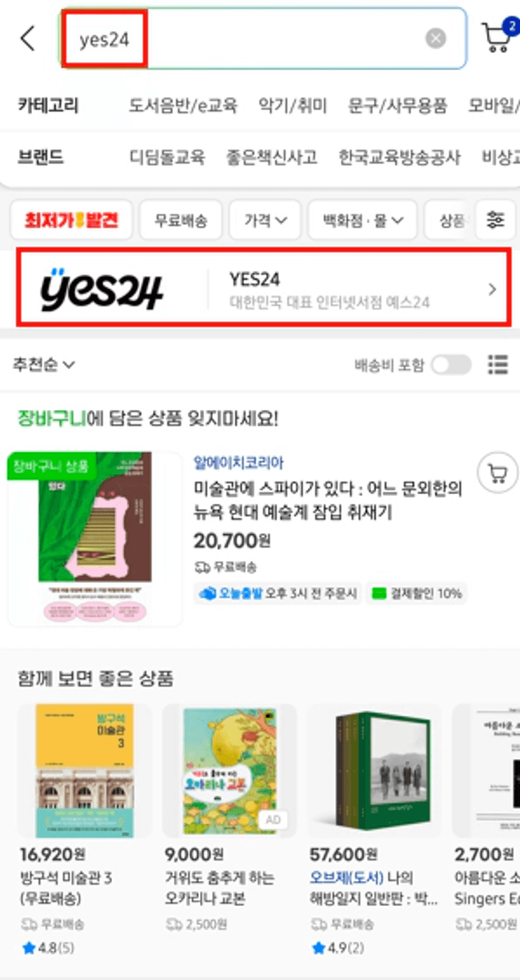Expand the 가격 dropdown filter
The width and height of the screenshot is (520, 980).
pyautogui.click(x=265, y=220)
